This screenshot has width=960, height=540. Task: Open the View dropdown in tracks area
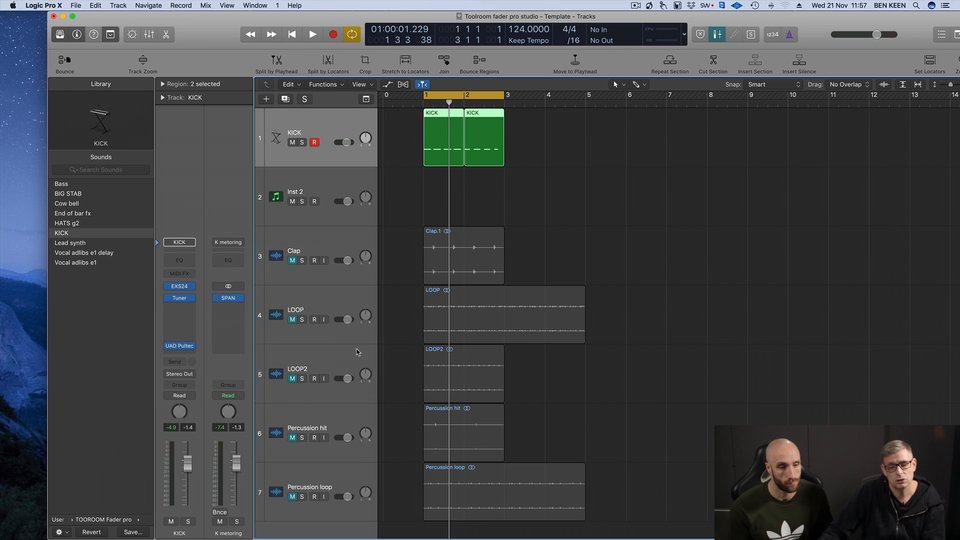362,84
